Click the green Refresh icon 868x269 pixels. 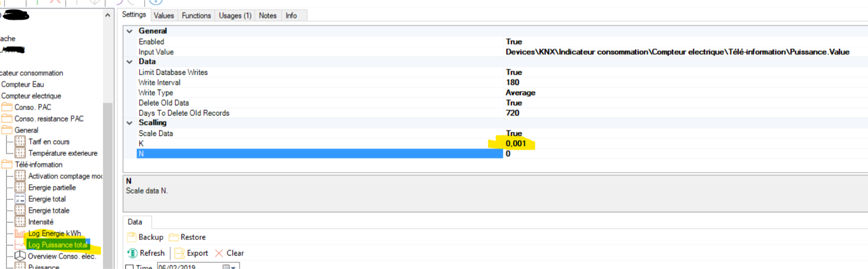[132, 253]
